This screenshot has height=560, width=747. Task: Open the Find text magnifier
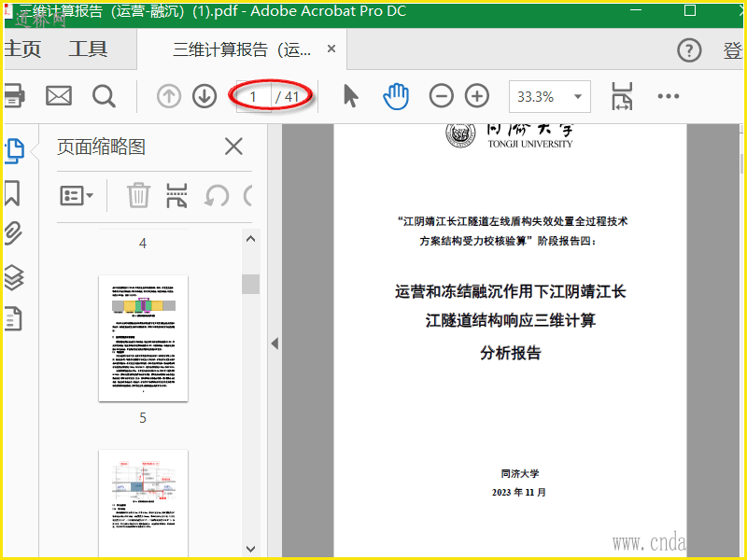(104, 96)
